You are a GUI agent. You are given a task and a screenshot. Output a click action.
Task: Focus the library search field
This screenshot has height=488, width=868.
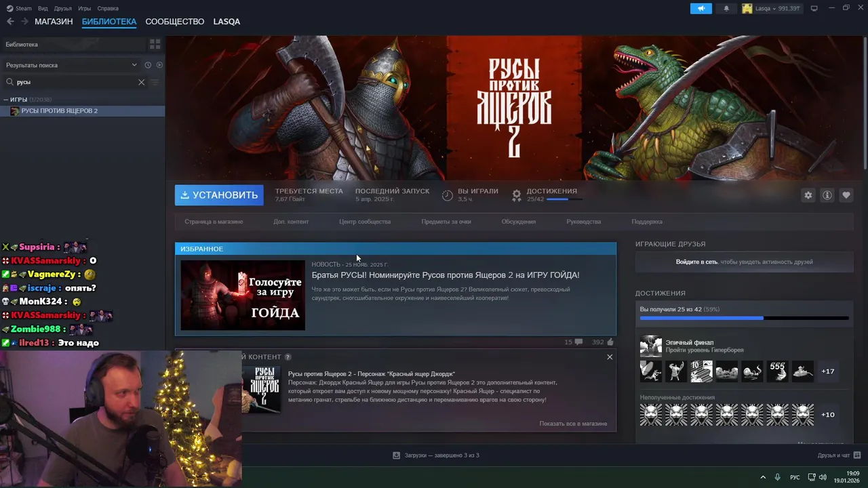[x=75, y=82]
